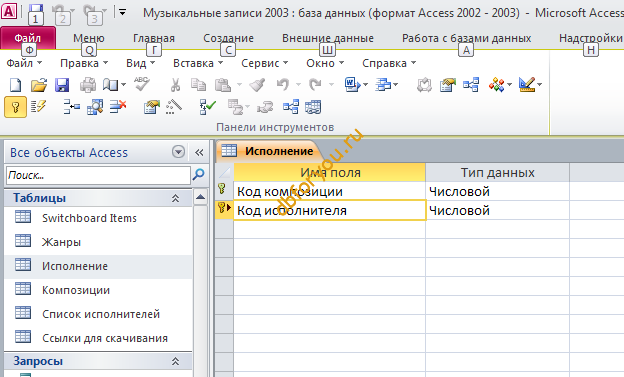624x377 pixels.
Task: Open New Object dropdown arrow
Action: pyautogui.click(x=509, y=85)
